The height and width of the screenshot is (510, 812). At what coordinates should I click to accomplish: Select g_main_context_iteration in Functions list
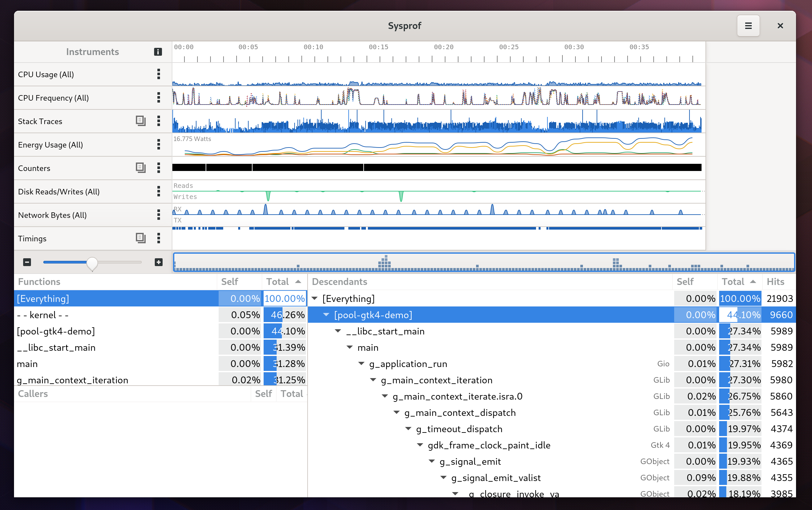[x=161, y=379]
